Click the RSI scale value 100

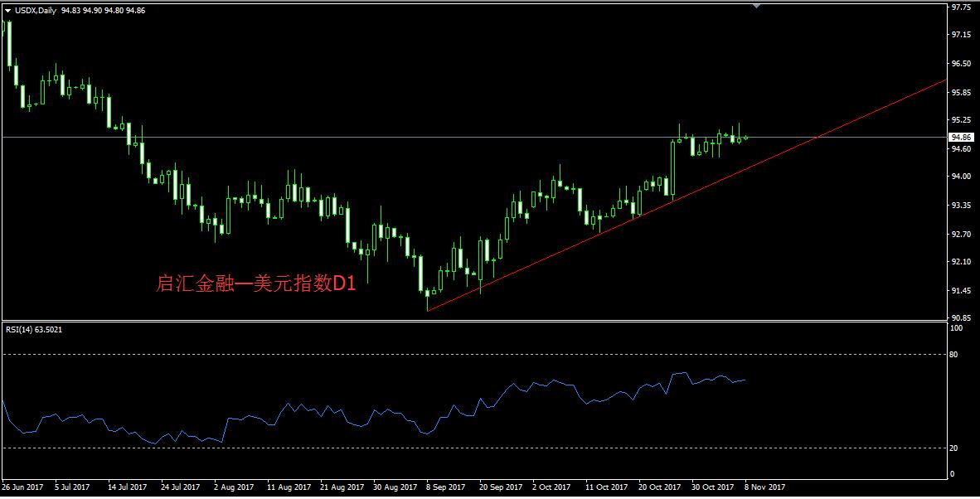(x=956, y=328)
